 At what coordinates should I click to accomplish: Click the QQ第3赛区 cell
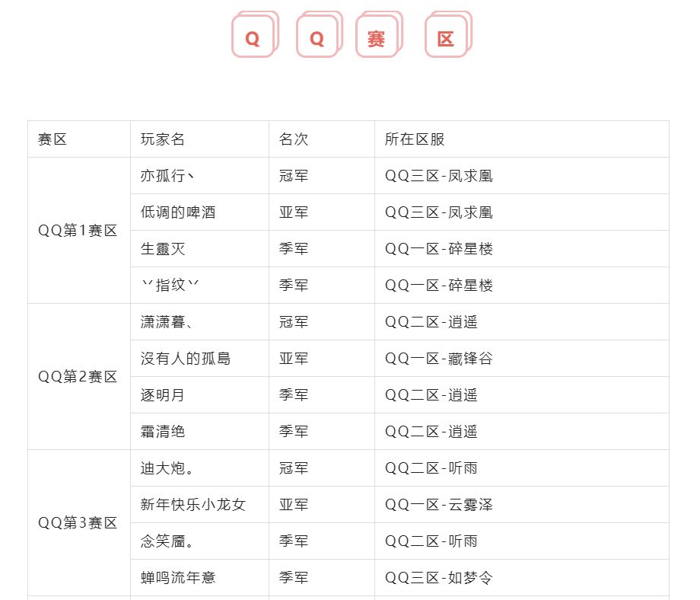click(78, 522)
